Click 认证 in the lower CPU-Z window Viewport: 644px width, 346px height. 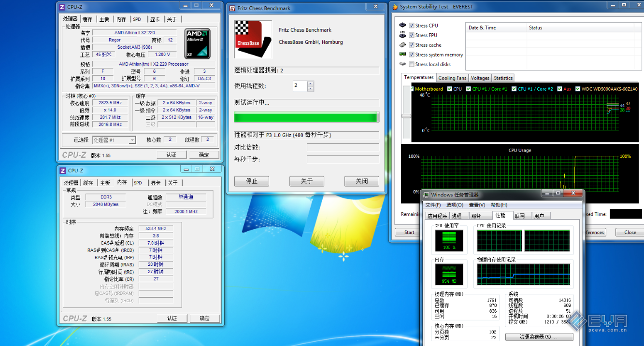(x=172, y=318)
